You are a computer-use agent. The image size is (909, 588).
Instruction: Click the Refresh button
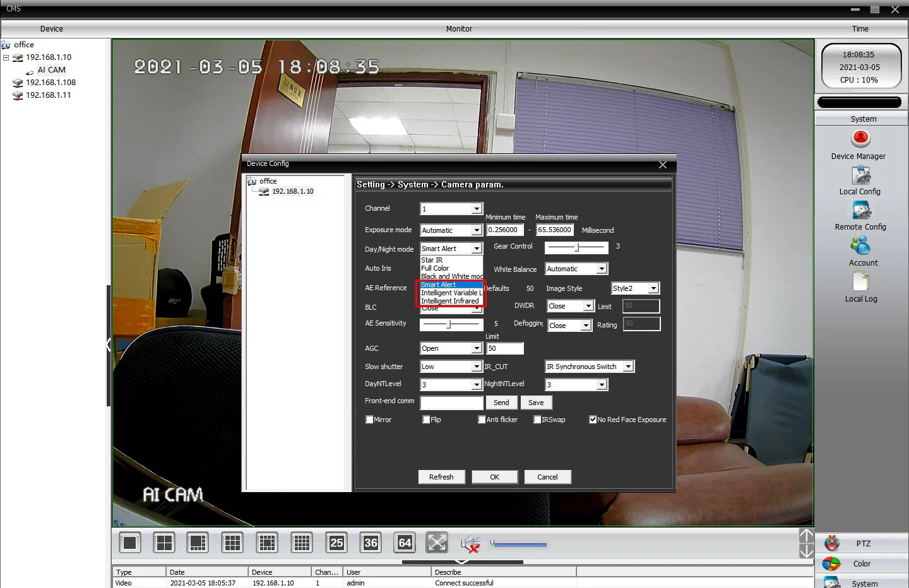441,477
